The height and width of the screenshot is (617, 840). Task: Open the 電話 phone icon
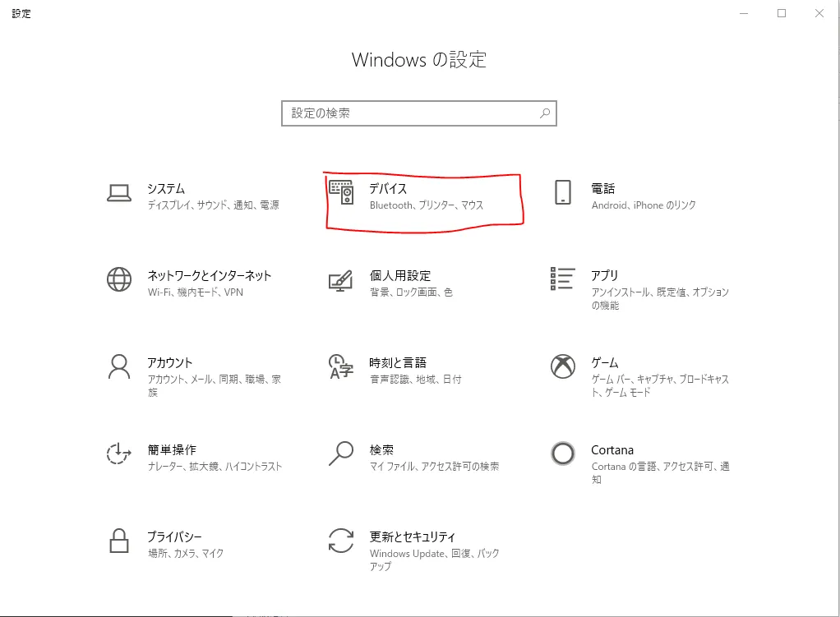(562, 192)
